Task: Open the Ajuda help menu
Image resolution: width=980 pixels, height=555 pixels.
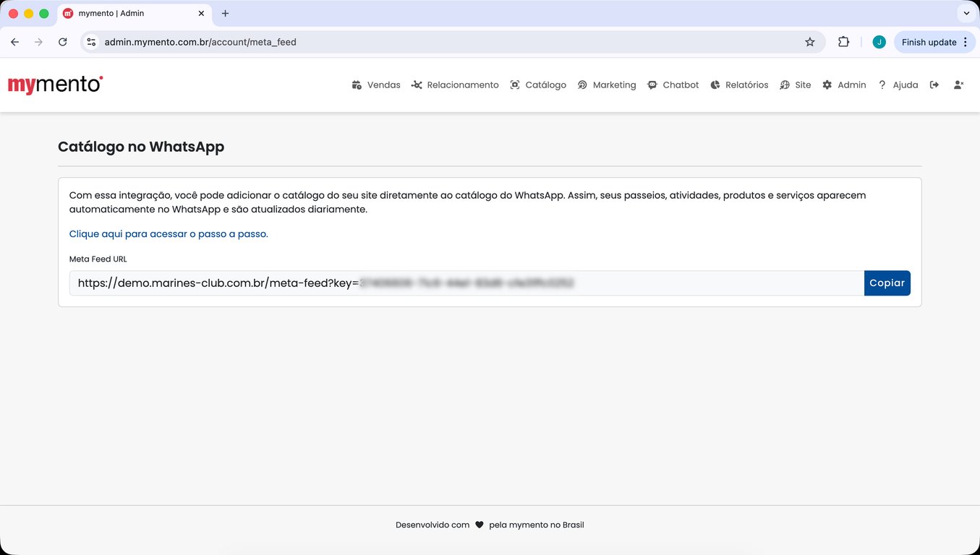Action: click(x=898, y=85)
